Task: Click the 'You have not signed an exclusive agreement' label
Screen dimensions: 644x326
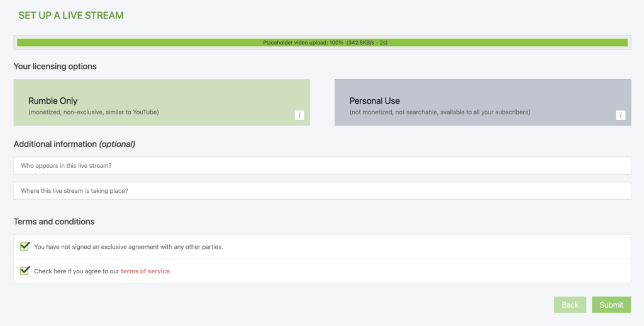Action: pos(128,247)
